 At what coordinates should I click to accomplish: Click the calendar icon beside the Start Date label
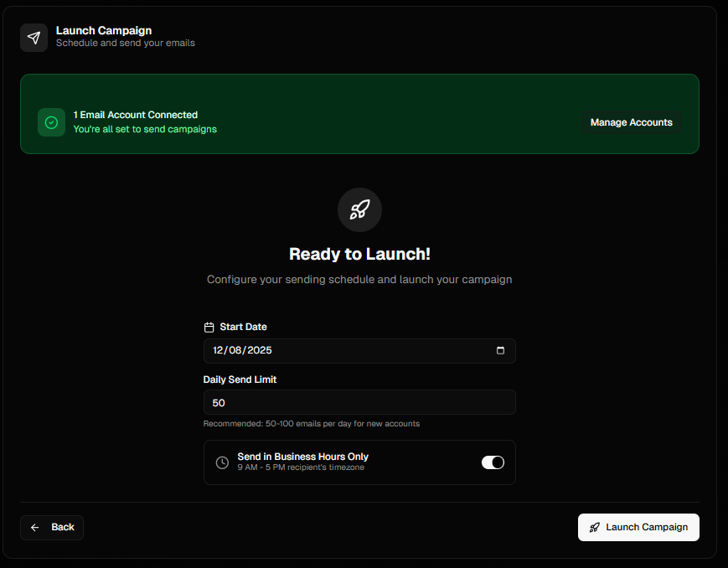click(x=209, y=327)
